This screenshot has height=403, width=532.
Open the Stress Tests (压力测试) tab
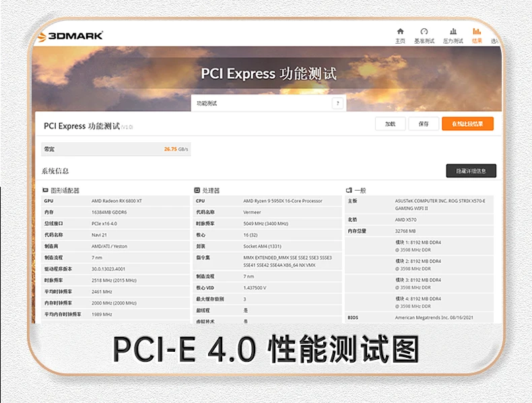pos(453,36)
